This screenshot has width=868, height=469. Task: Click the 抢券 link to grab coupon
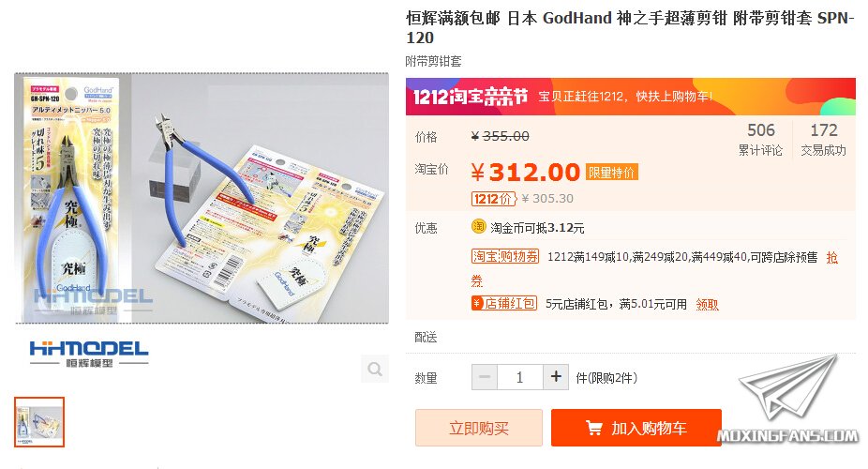[x=832, y=257]
